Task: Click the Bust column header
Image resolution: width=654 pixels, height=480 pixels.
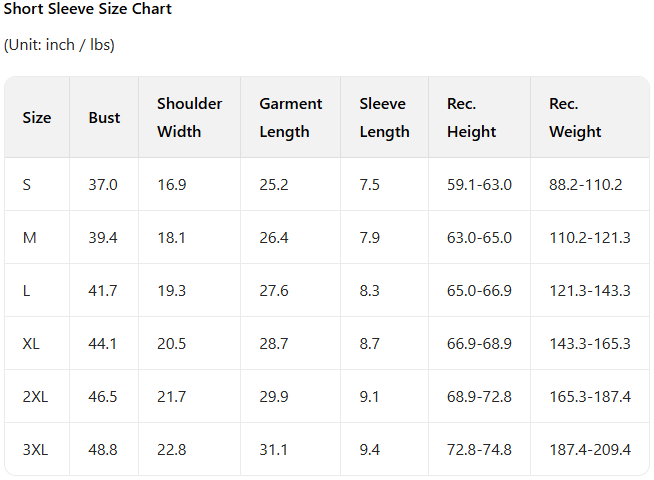Action: pos(104,118)
